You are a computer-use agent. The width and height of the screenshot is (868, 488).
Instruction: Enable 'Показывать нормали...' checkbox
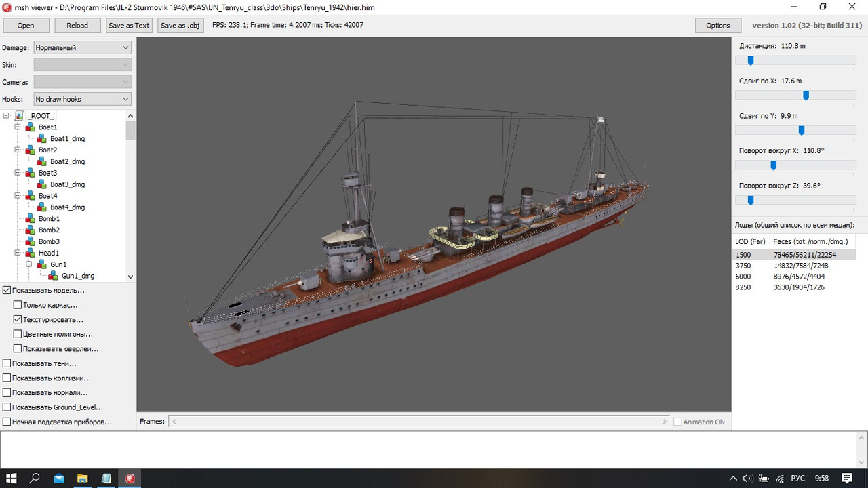[x=7, y=392]
